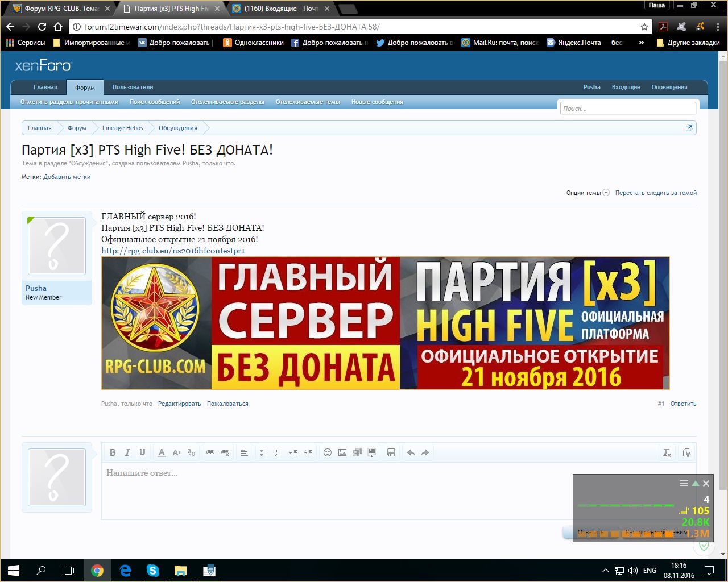Remove link with the unlink icon

tap(225, 452)
